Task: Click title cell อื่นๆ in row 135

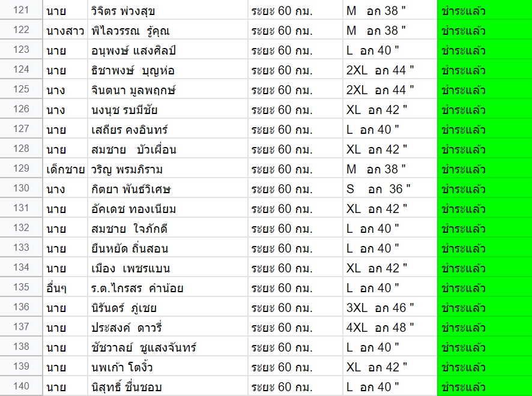Action: pos(65,287)
